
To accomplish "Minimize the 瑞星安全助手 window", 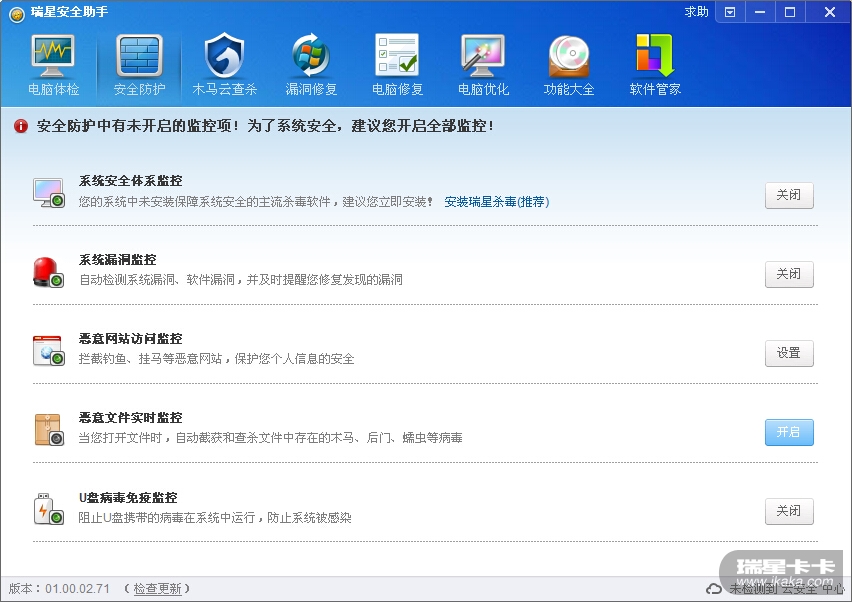I will click(760, 12).
